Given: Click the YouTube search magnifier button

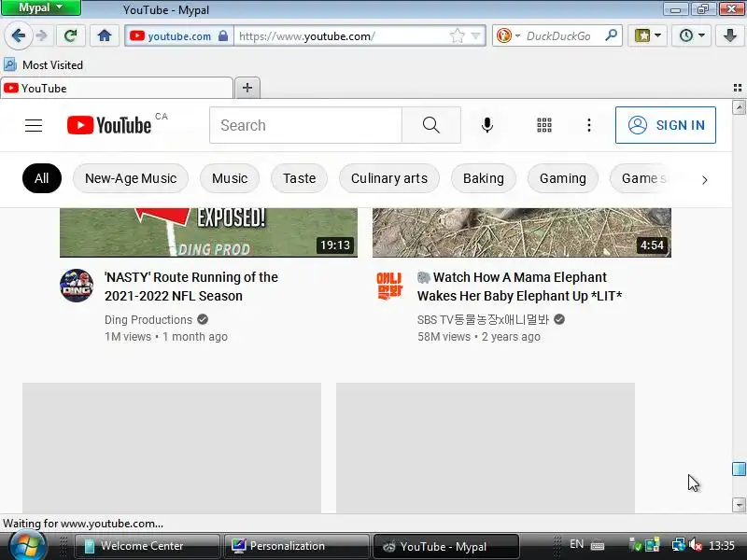Looking at the screenshot, I should [431, 125].
